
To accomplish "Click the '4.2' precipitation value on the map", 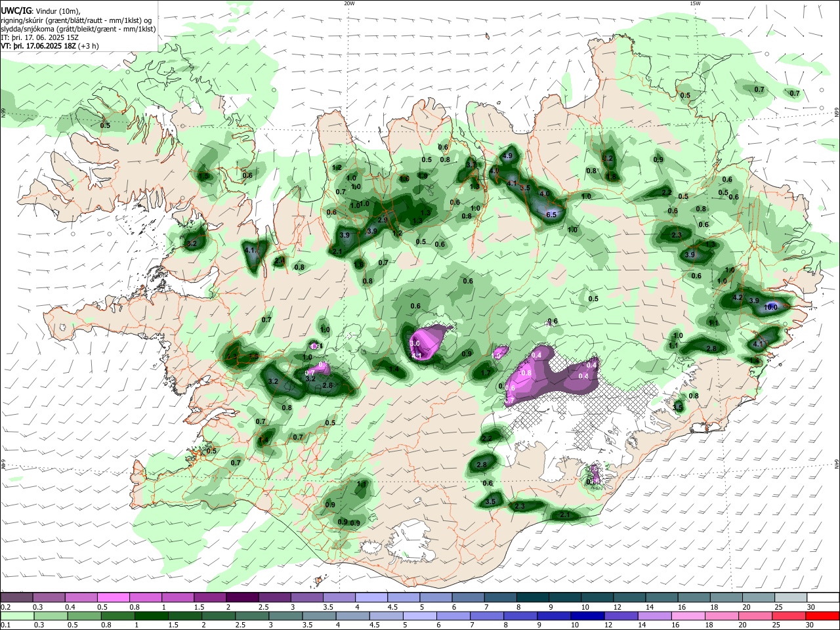I will pos(737,298).
